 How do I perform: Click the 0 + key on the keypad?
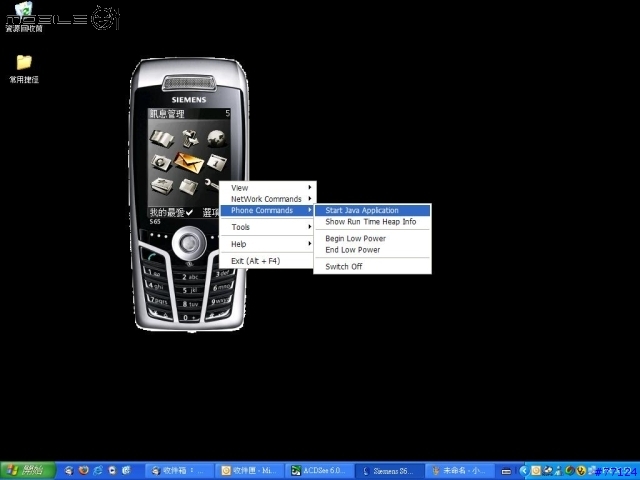tap(190, 317)
